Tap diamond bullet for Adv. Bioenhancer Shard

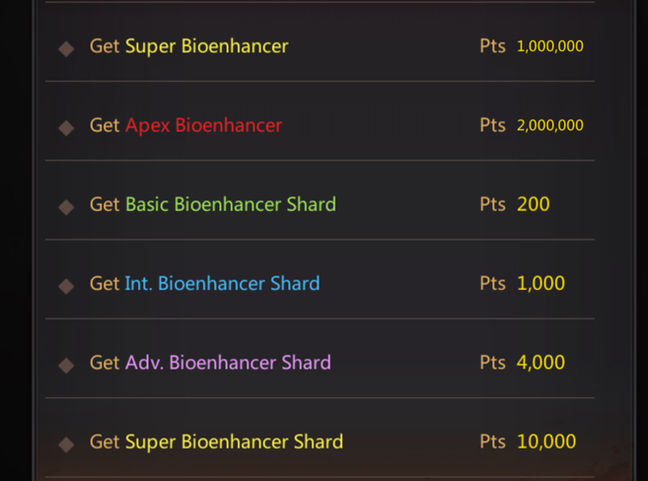(66, 364)
